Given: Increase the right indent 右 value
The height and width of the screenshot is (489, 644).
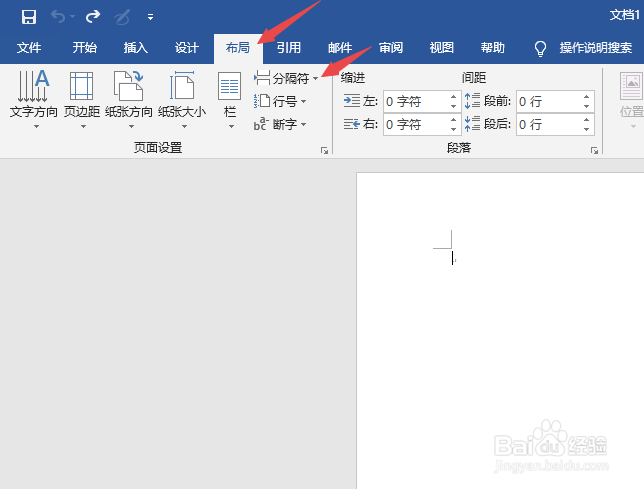Looking at the screenshot, I should click(453, 119).
